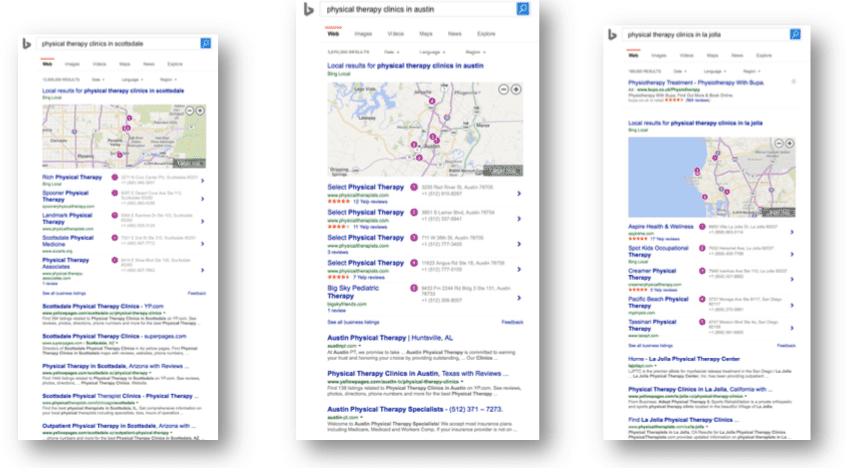Open the Date filter in the Austin panel
Screen dimensions: 846x468
[391, 52]
